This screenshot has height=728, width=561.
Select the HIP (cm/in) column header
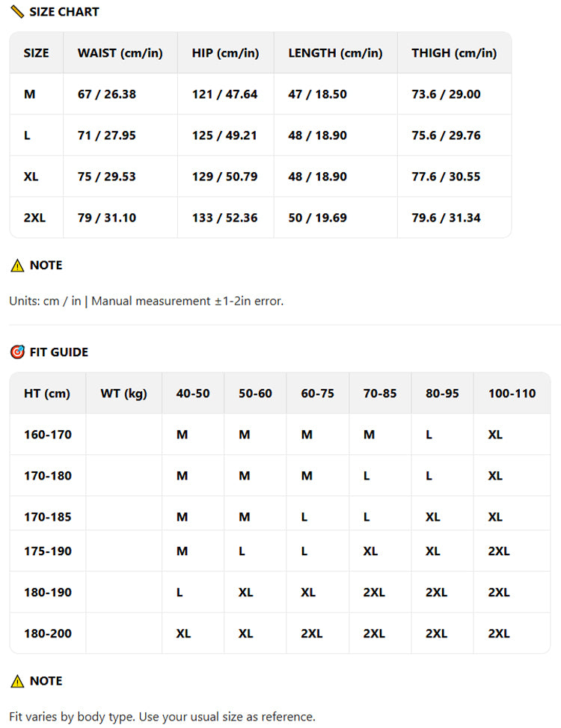coord(225,53)
